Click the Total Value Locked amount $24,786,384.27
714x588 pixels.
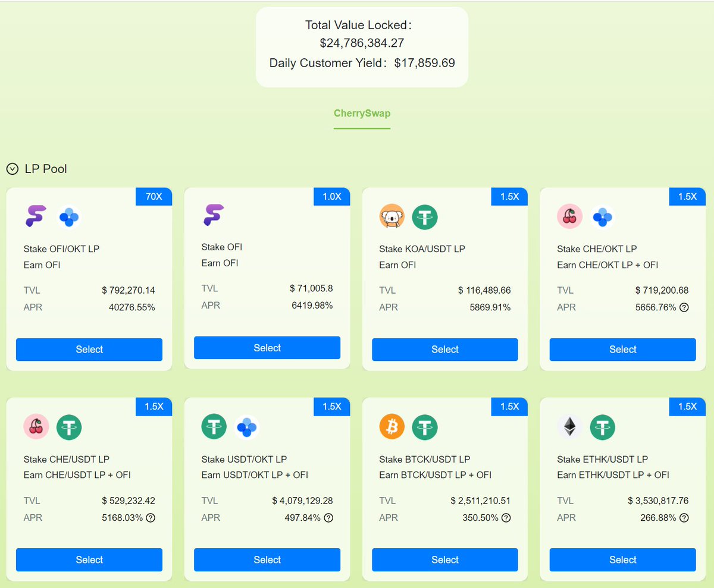point(362,43)
